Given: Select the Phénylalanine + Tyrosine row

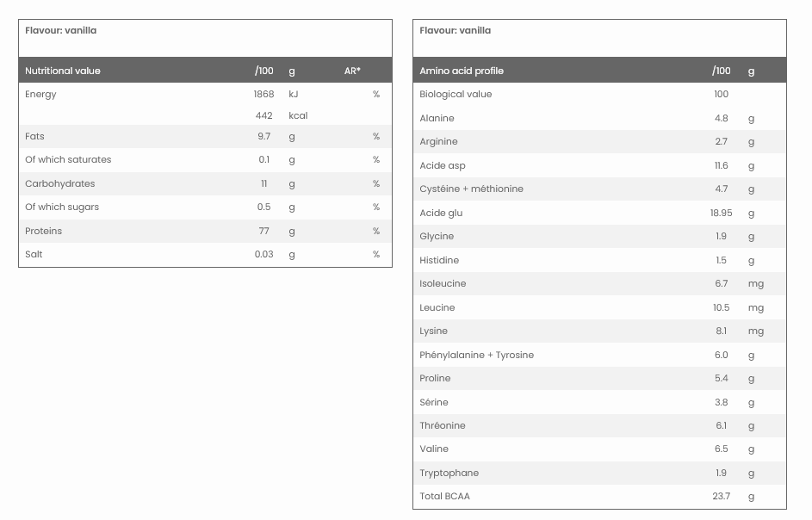Looking at the screenshot, I should [x=476, y=355].
